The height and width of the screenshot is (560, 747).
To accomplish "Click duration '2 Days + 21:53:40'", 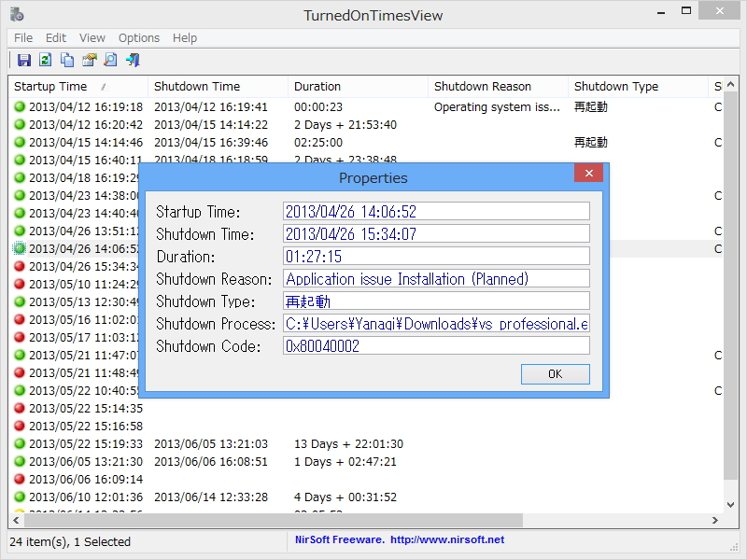I will coord(345,125).
